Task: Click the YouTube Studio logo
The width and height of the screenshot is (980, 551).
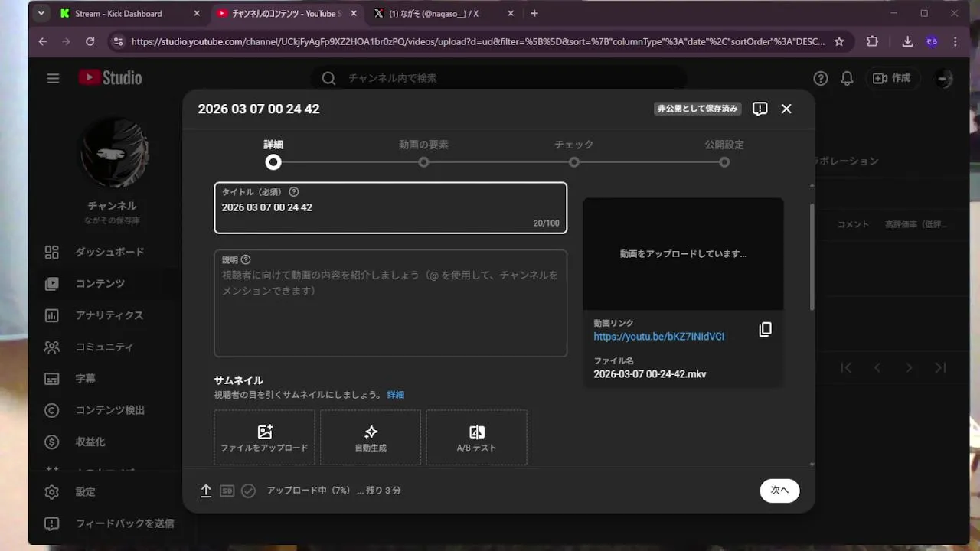Action: (x=110, y=77)
